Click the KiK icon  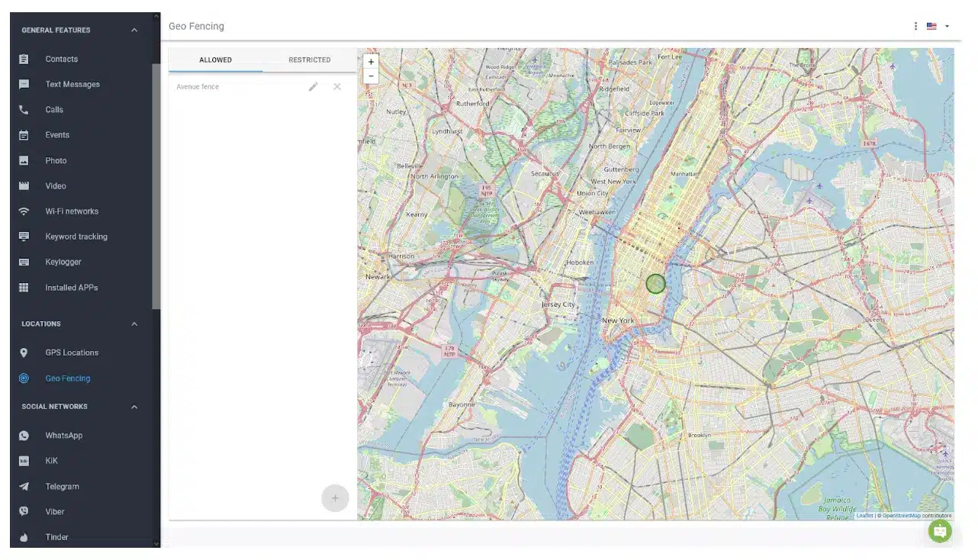[x=24, y=461]
